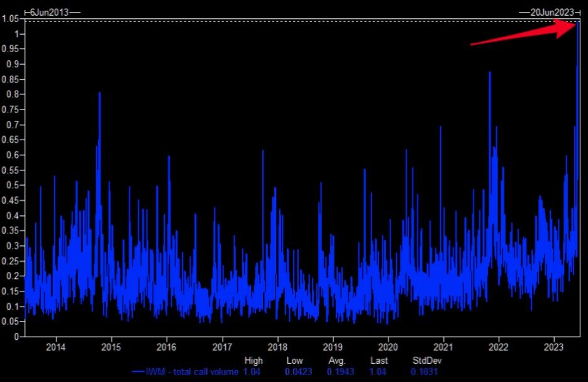Select the 0.1 y-axis label
588x382 pixels.
coord(13,306)
